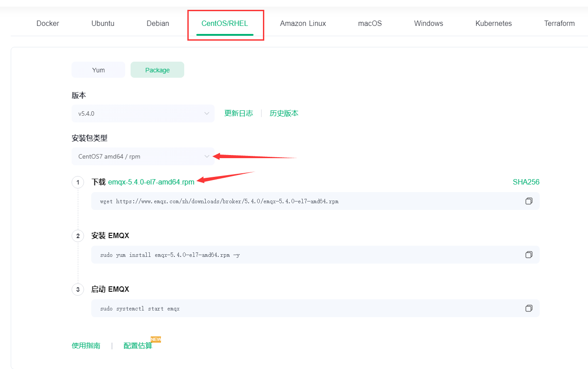The width and height of the screenshot is (588, 369).
Task: Select the CentOS/RHEL tab
Action: 225,23
